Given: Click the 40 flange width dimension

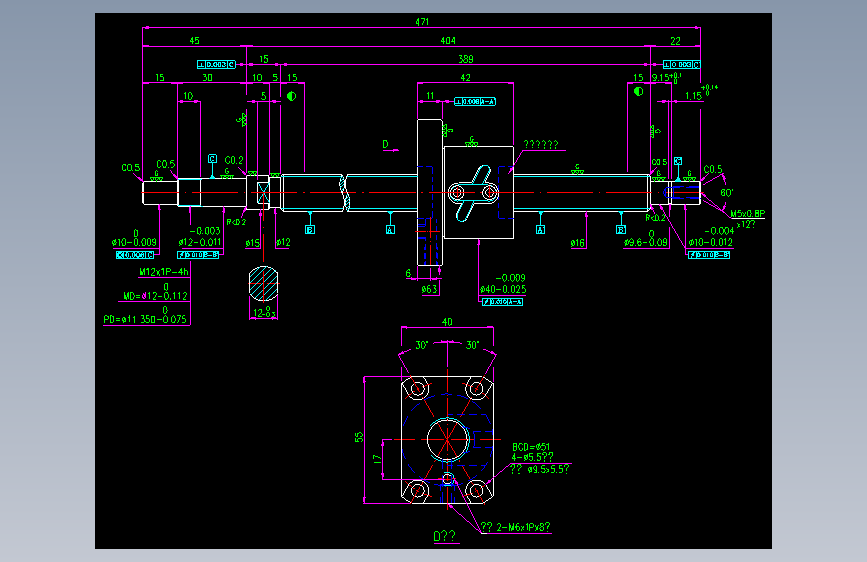Looking at the screenshot, I should click(447, 322).
